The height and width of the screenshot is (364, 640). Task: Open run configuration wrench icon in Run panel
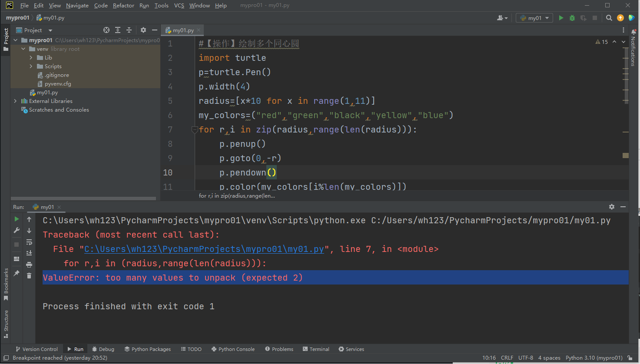click(17, 230)
